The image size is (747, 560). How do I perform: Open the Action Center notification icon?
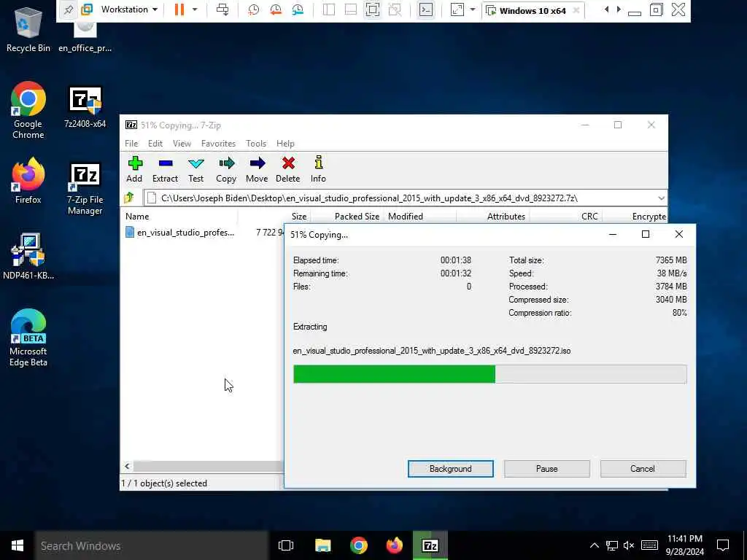(723, 545)
